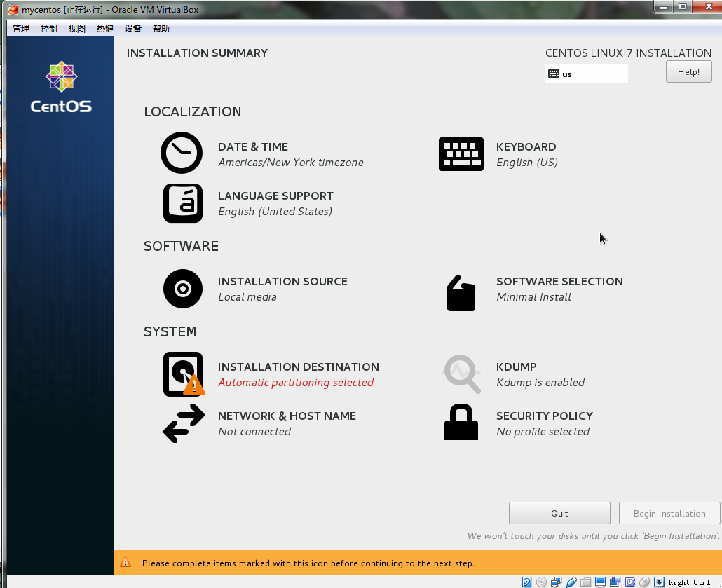Open the 设备 menu
Screen dimensions: 722x588
(133, 29)
